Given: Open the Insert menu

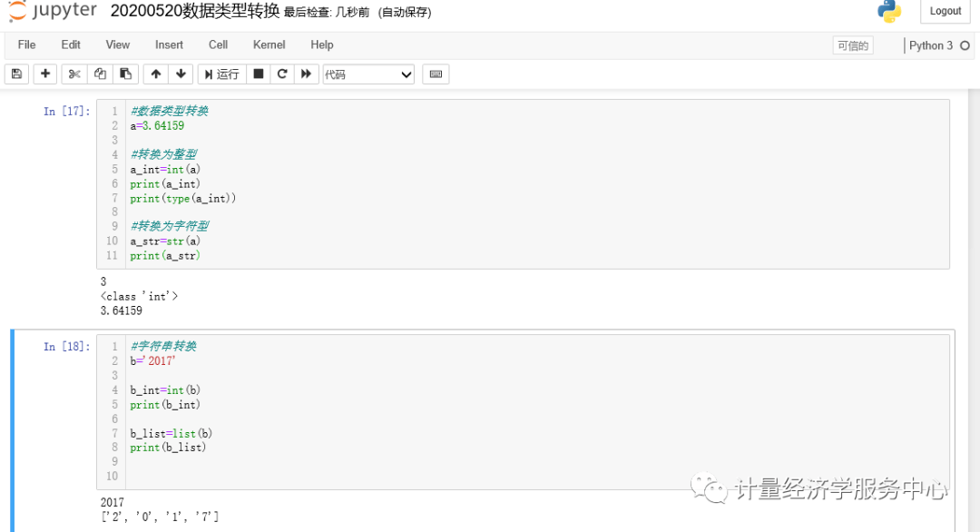Looking at the screenshot, I should click(169, 45).
